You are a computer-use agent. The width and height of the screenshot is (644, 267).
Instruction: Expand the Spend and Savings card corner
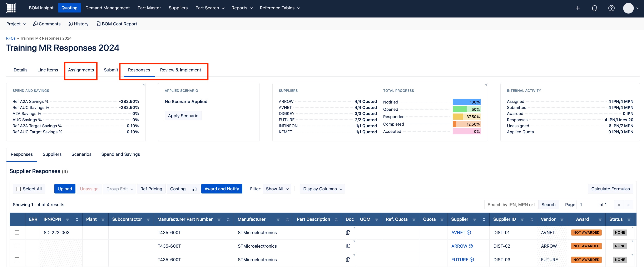(x=144, y=85)
